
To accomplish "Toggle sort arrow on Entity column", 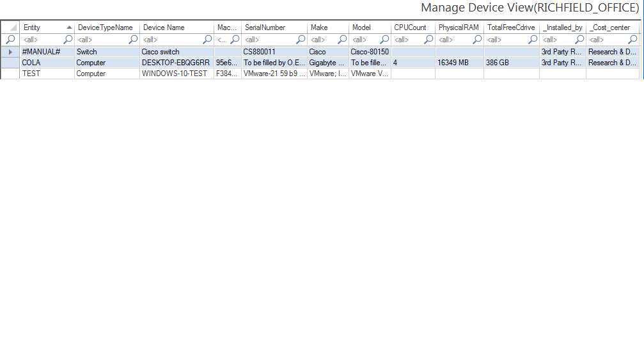I will coord(69,28).
